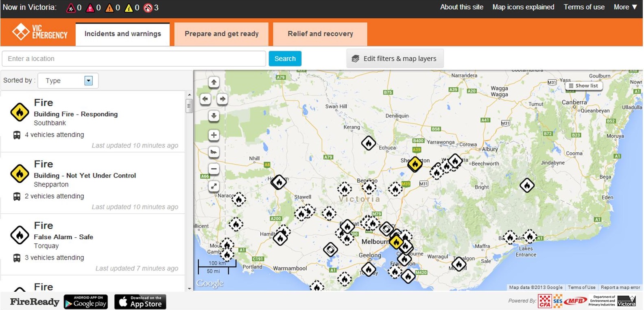Viewport: 644px width, 310px height.
Task: Click the incident list scroll down arrow
Action: (189, 288)
